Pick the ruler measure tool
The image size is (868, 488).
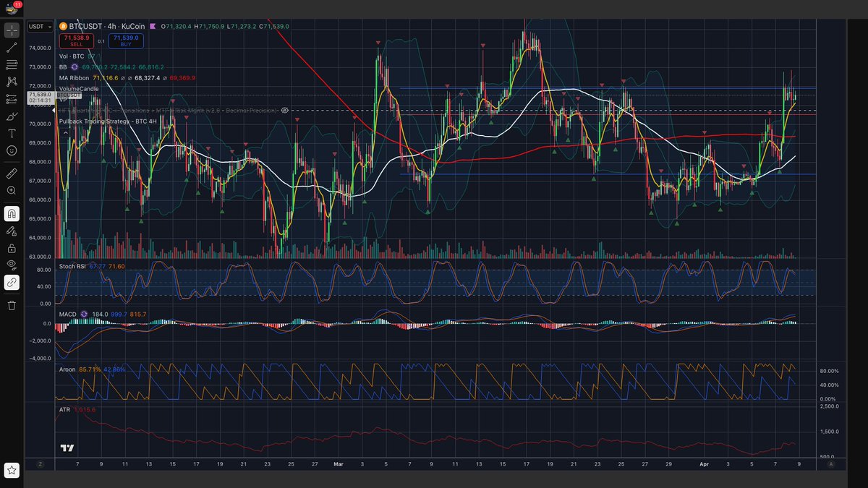pyautogui.click(x=12, y=174)
